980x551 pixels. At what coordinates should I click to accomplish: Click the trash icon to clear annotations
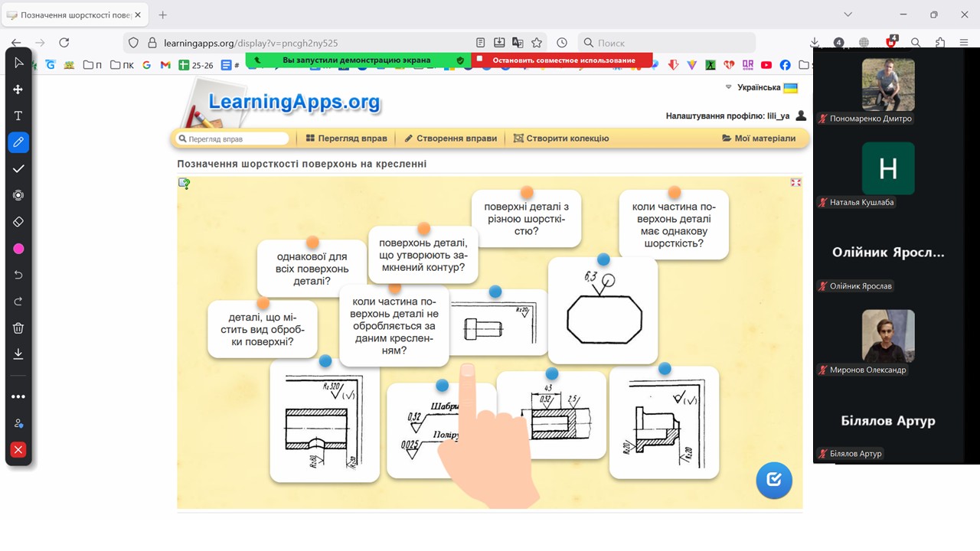[18, 328]
